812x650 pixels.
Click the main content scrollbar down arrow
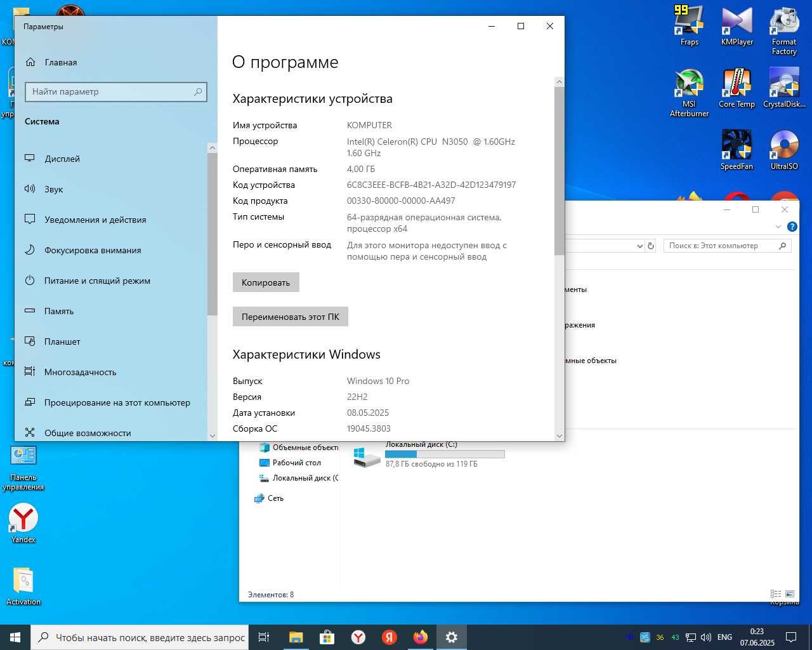click(559, 436)
